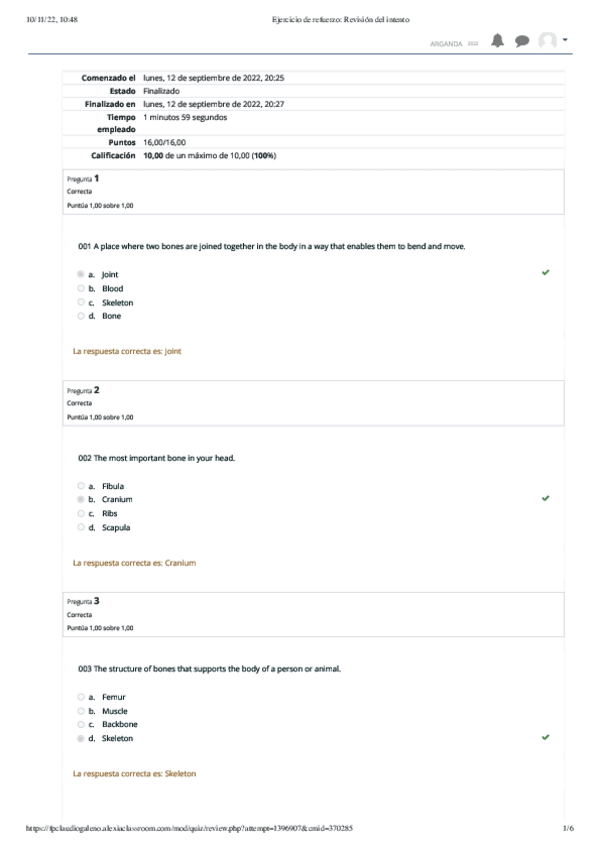Click the ARGANDA user name text

pyautogui.click(x=446, y=44)
